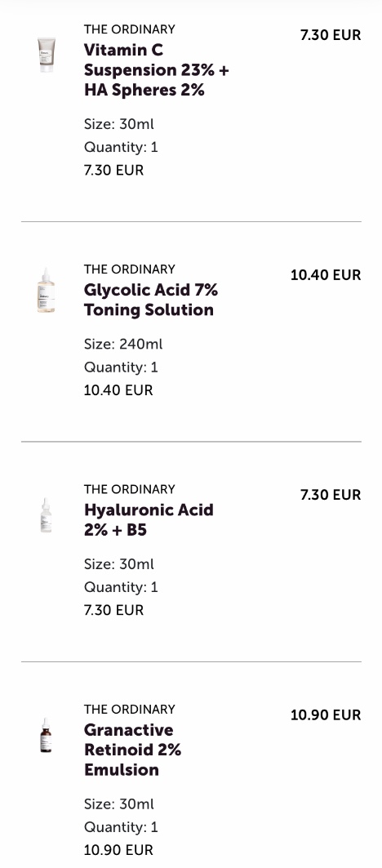Select the Size: 240ml text
The height and width of the screenshot is (868, 382).
123,345
